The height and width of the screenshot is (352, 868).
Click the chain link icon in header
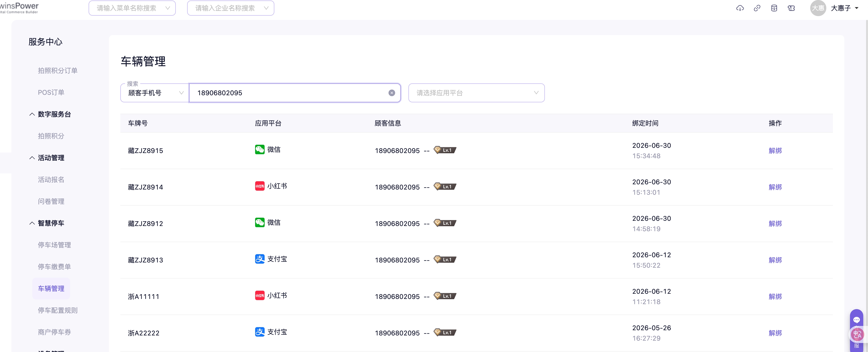[757, 8]
